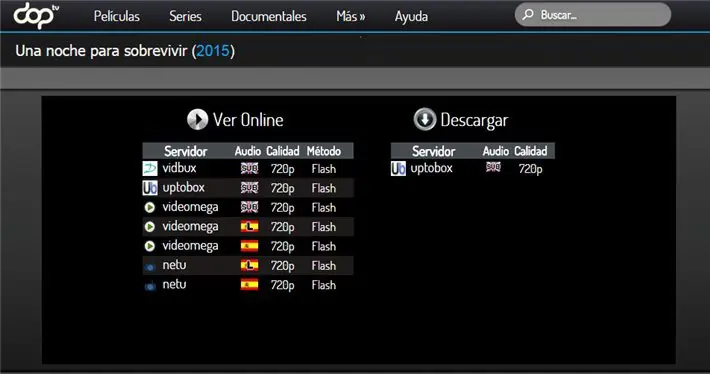Click the Servidor header in Descargar table
Viewport: 710px width, 374px height.
433,151
